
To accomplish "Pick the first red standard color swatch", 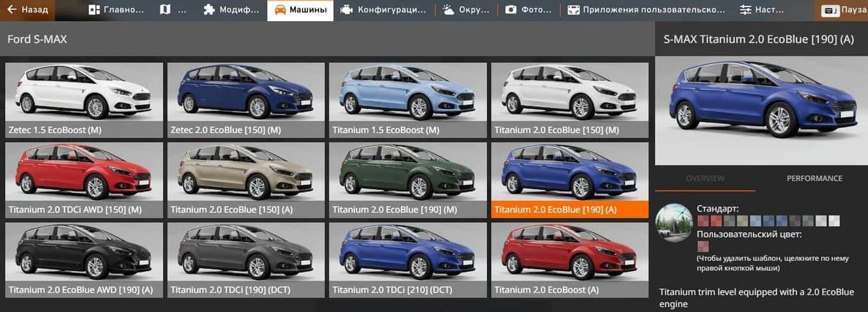I will [x=703, y=221].
